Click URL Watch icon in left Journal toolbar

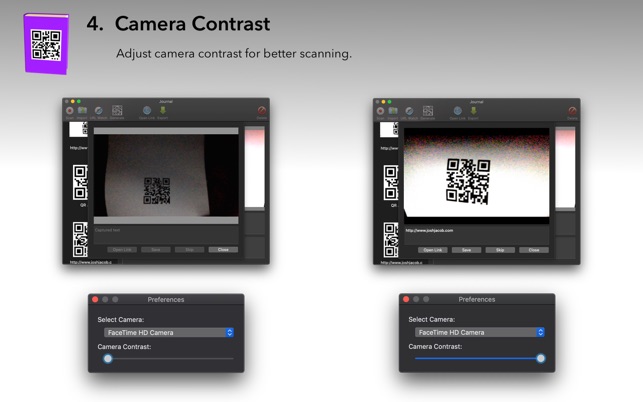point(99,111)
